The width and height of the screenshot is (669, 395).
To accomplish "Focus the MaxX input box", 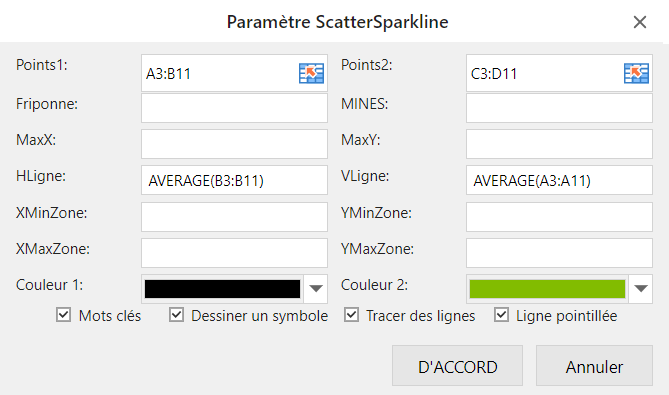I will pos(234,144).
